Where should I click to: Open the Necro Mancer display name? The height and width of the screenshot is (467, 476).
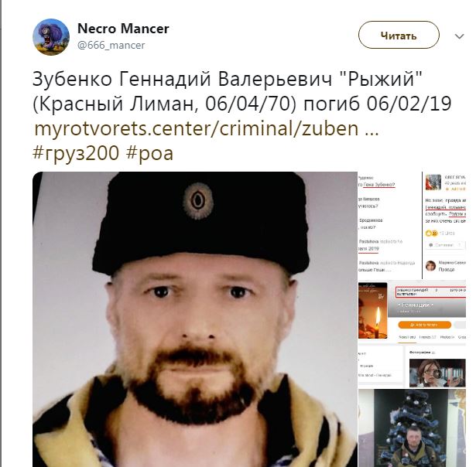(123, 29)
